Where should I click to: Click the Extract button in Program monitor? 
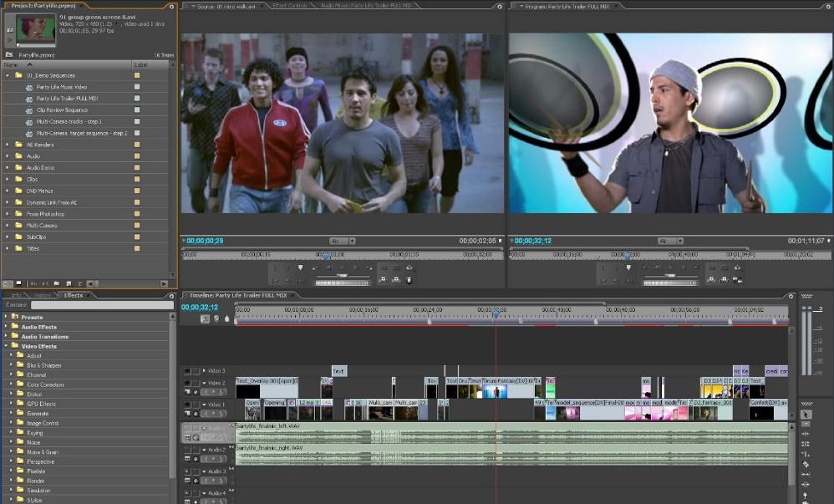(x=724, y=279)
